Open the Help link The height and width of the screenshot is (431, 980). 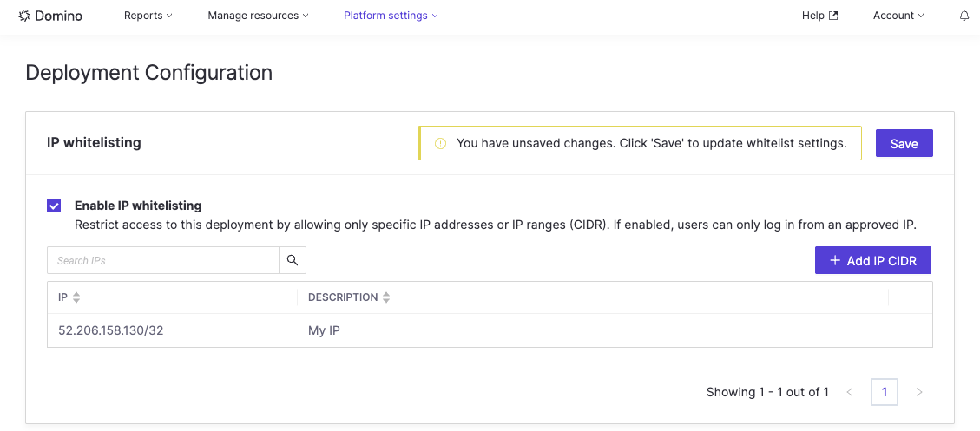tap(819, 16)
